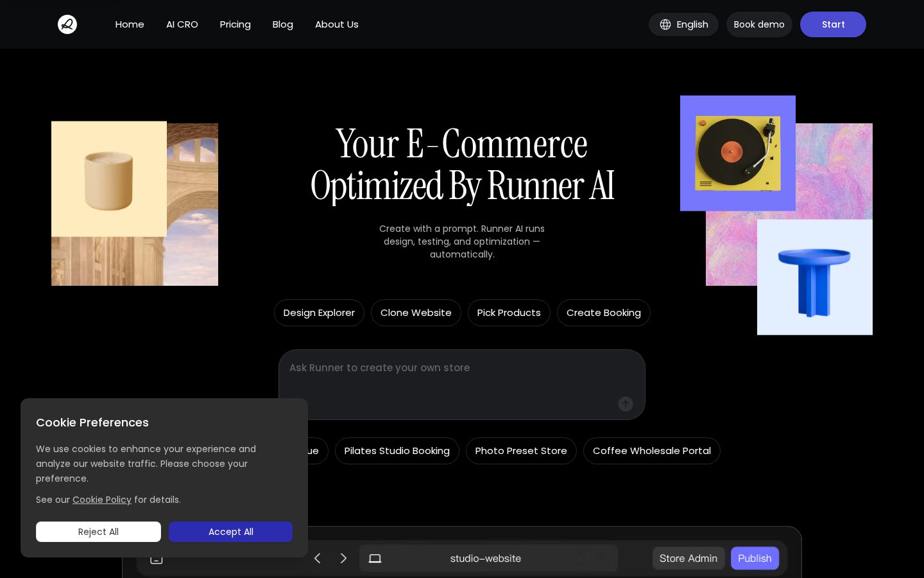
Task: Choose the Pick Products chip
Action: 509,313
